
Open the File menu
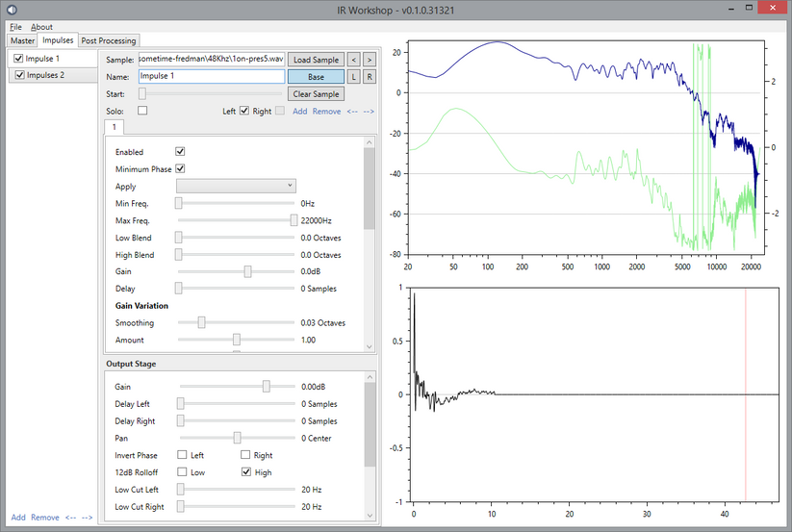tap(15, 27)
